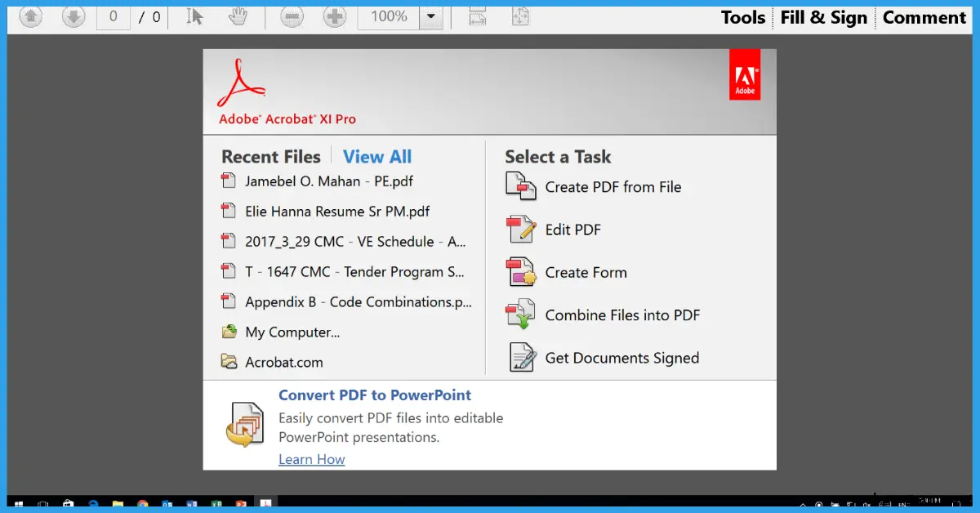
Task: Click the View All recent files link
Action: click(377, 157)
